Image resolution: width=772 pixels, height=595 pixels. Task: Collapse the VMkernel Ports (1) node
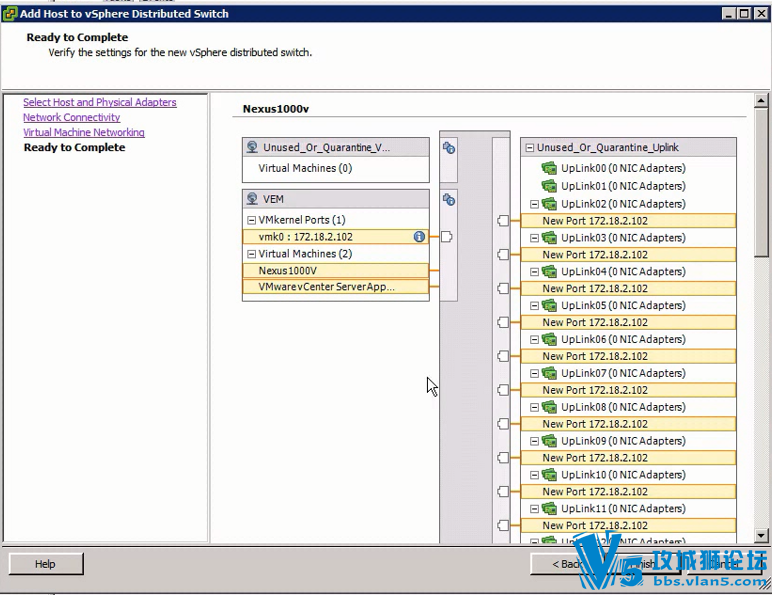(252, 220)
